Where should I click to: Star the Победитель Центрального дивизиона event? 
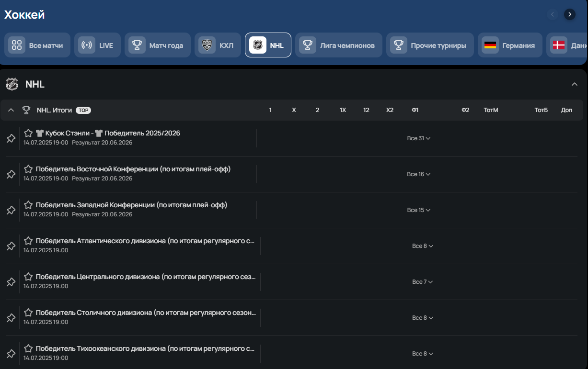[28, 277]
